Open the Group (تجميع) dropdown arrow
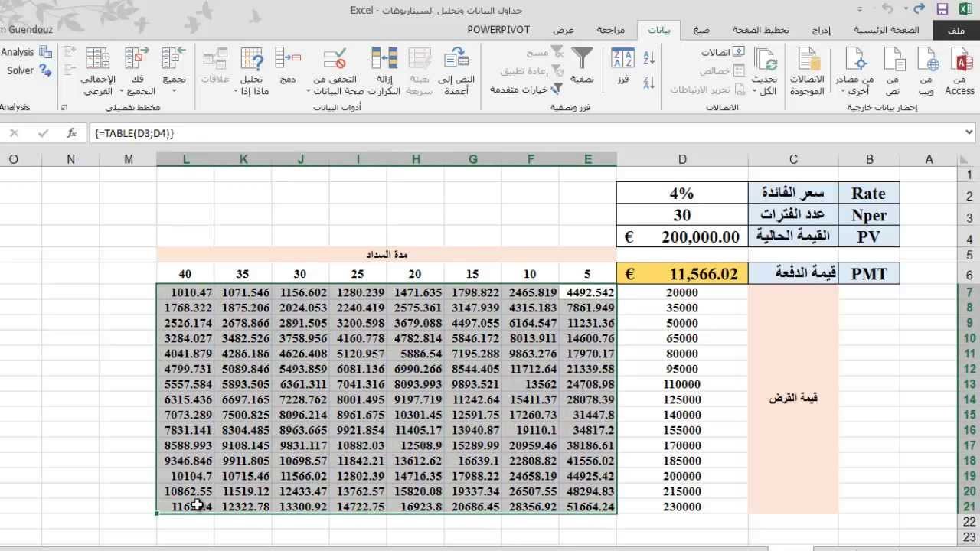This screenshot has width=980, height=551. pyautogui.click(x=174, y=90)
